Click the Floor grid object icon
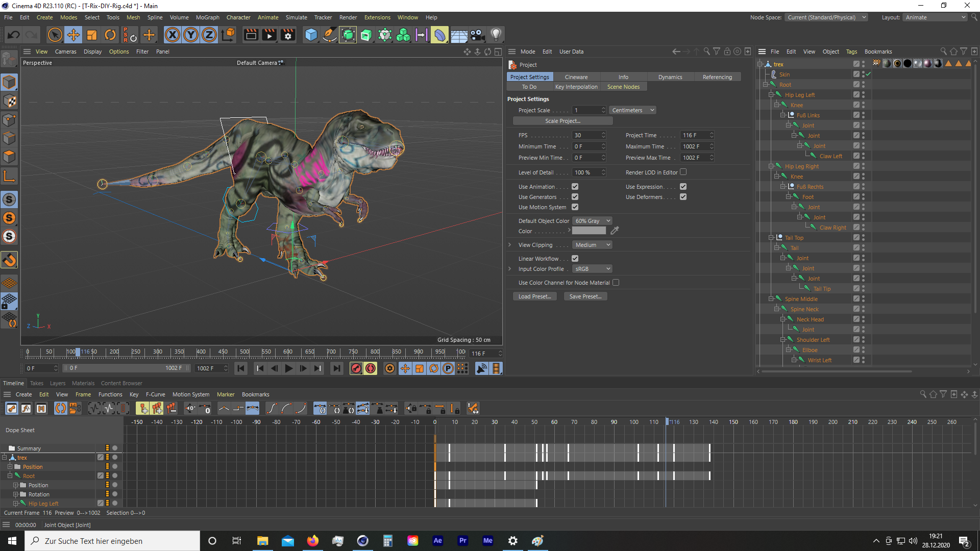 [459, 35]
